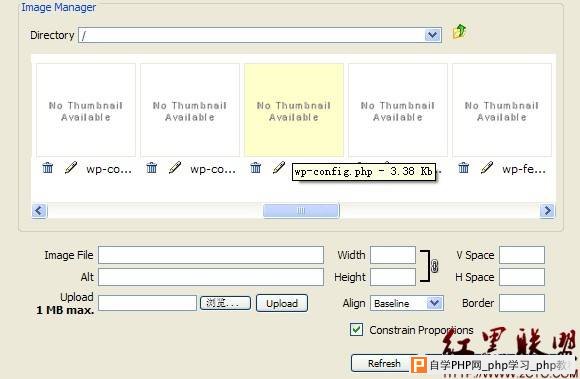Delete the wp-fe... file via trash icon
Image resolution: width=580 pixels, height=379 pixels.
(x=463, y=168)
